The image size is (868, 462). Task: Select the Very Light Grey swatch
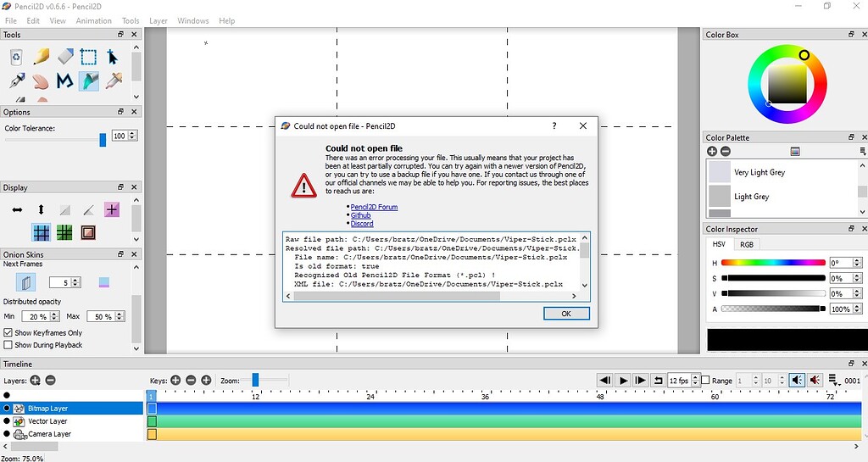720,172
